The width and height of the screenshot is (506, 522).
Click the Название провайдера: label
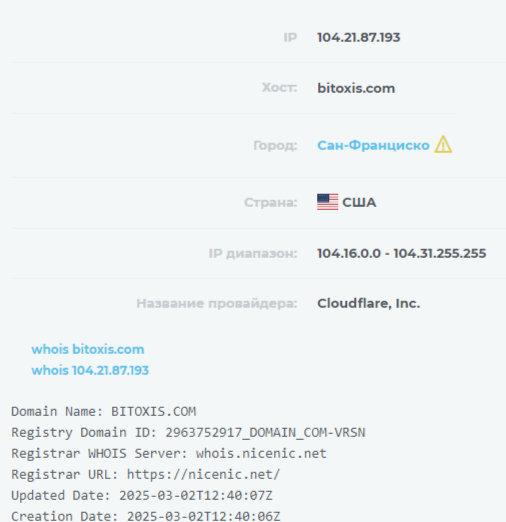click(x=217, y=304)
